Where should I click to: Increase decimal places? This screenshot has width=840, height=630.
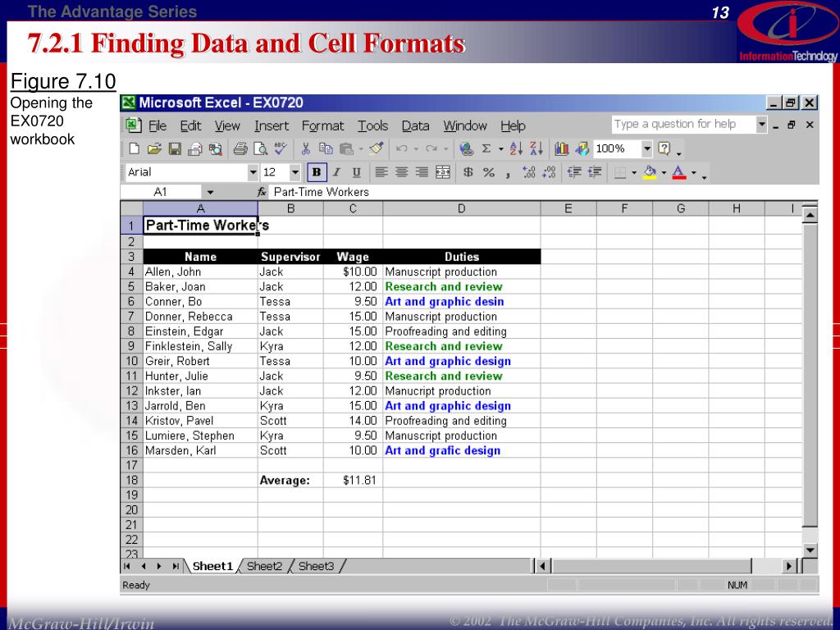pyautogui.click(x=529, y=172)
